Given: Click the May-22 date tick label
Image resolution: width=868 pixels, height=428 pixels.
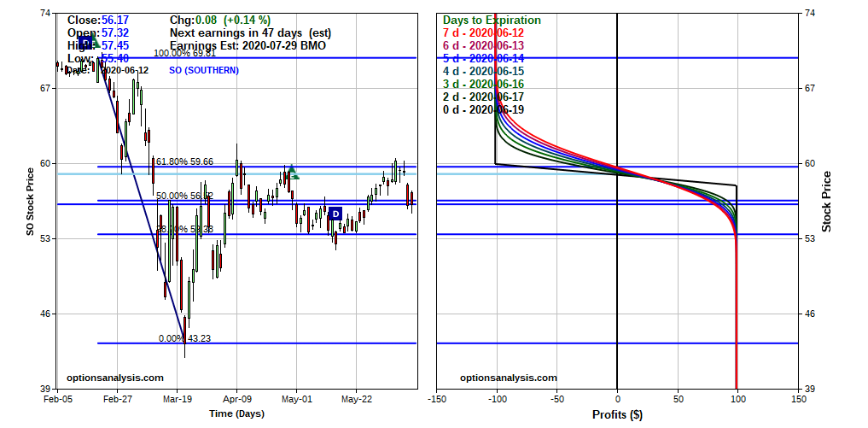Looking at the screenshot, I should pos(355,399).
